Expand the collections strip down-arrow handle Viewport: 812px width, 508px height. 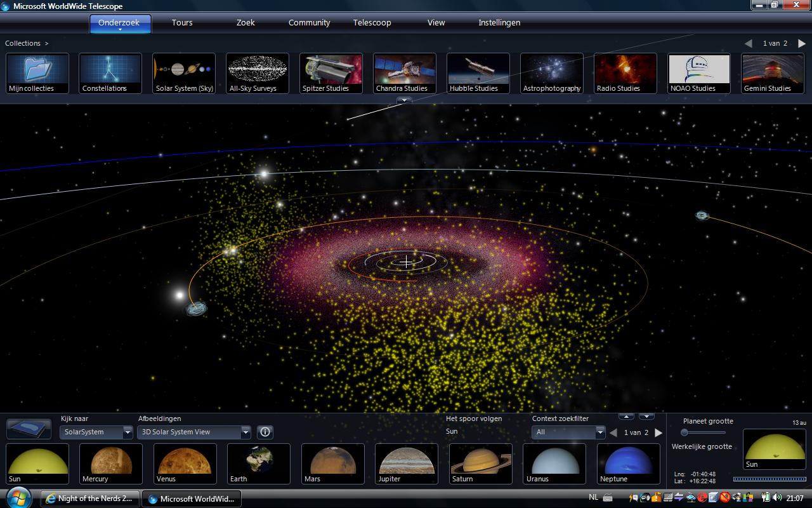pyautogui.click(x=404, y=100)
